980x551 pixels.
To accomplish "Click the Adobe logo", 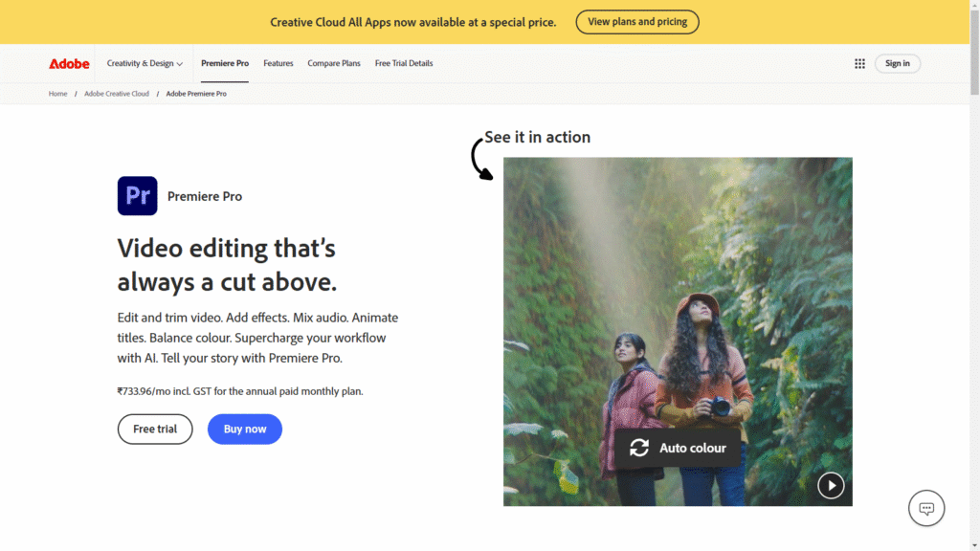I will click(x=69, y=64).
